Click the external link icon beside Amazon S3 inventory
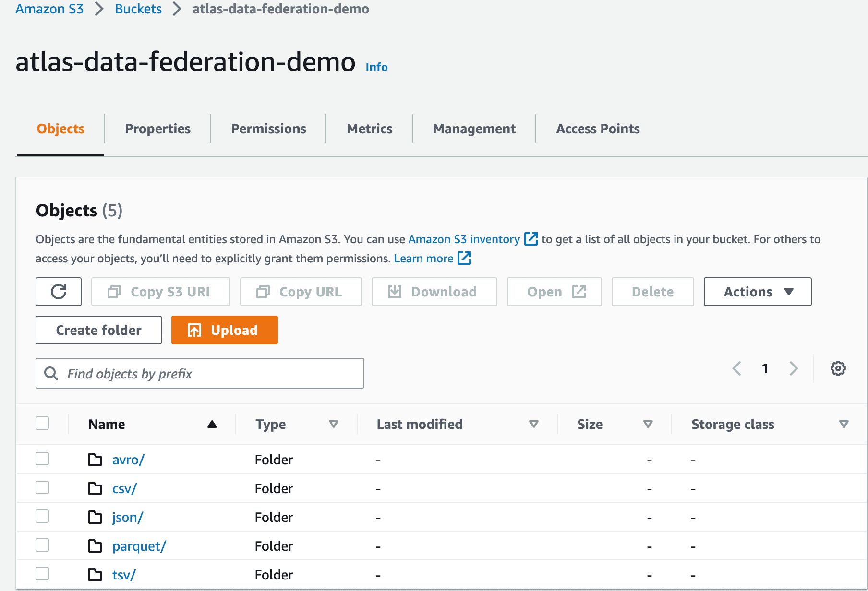 click(x=530, y=239)
